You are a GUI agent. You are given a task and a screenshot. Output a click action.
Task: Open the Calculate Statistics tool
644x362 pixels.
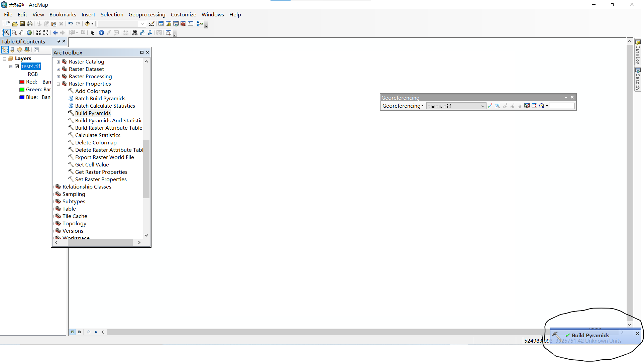tap(98, 135)
